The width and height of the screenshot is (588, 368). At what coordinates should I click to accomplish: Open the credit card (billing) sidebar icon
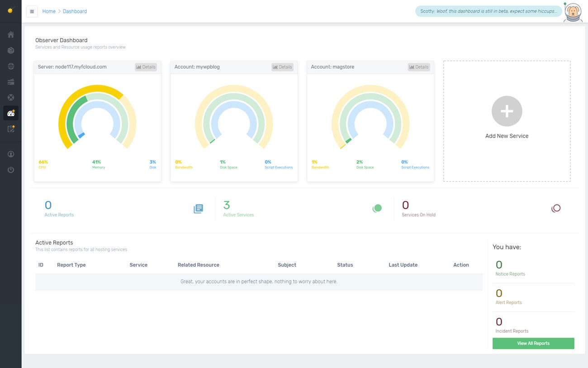[11, 82]
